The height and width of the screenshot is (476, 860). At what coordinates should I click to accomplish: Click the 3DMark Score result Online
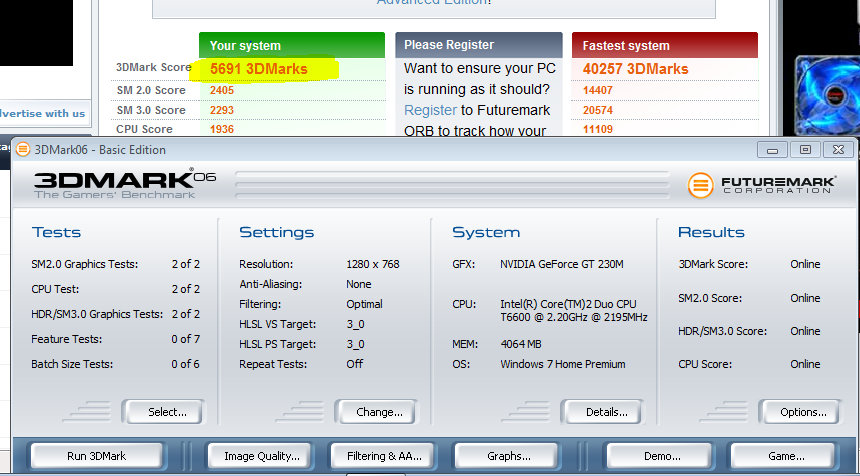tap(805, 264)
